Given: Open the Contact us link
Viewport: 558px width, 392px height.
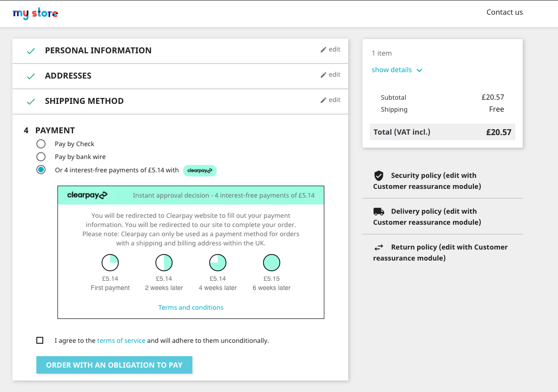Looking at the screenshot, I should 505,12.
